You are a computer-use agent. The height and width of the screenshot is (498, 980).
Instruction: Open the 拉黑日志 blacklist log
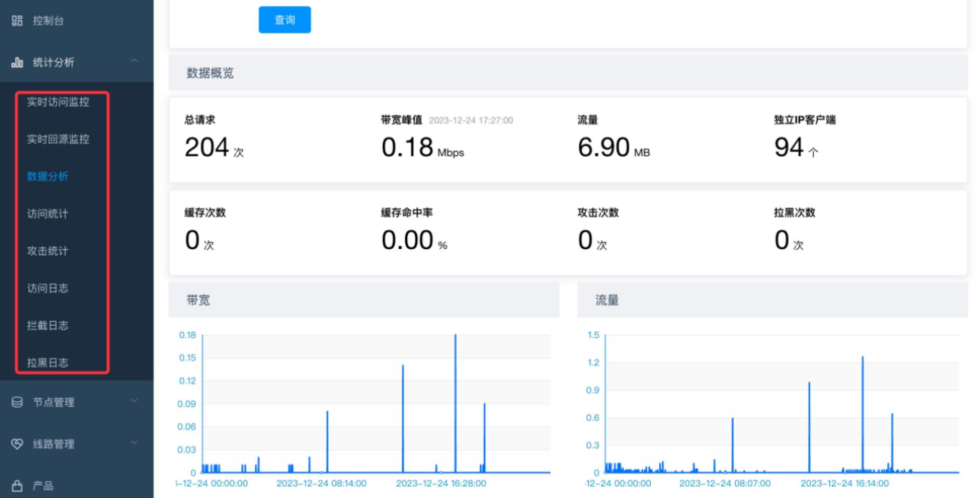pos(48,362)
